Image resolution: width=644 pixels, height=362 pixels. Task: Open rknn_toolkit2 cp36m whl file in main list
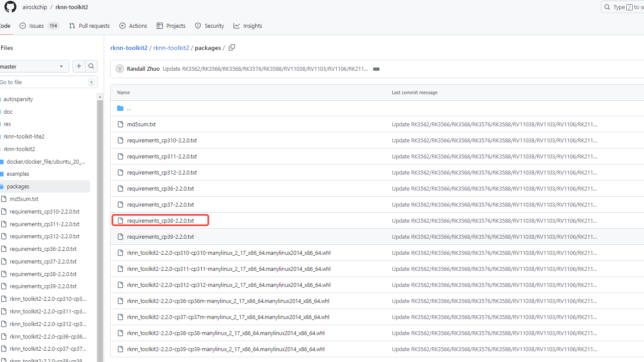(228, 301)
